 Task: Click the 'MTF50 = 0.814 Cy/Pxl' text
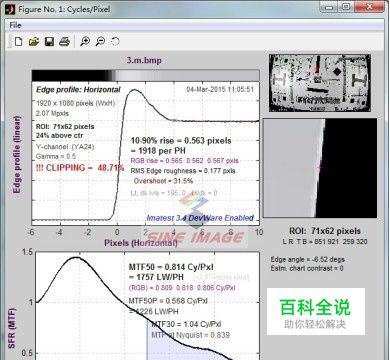(x=171, y=267)
